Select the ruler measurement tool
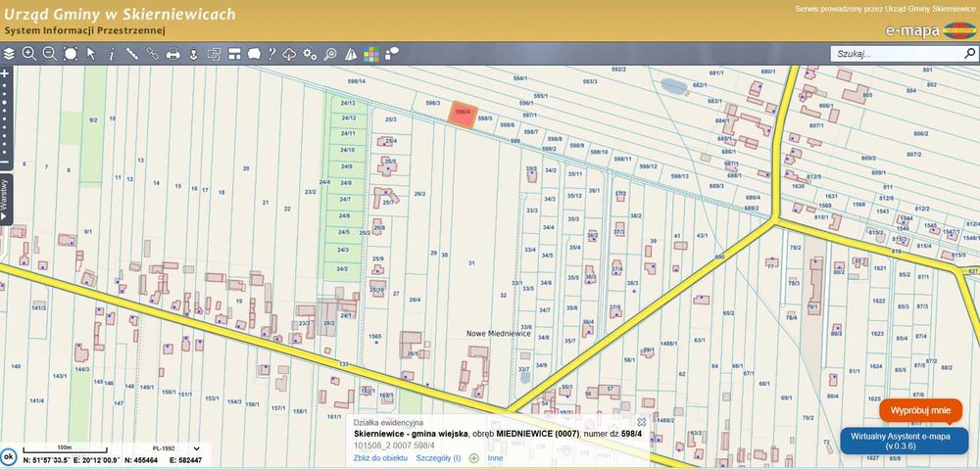 (132, 54)
